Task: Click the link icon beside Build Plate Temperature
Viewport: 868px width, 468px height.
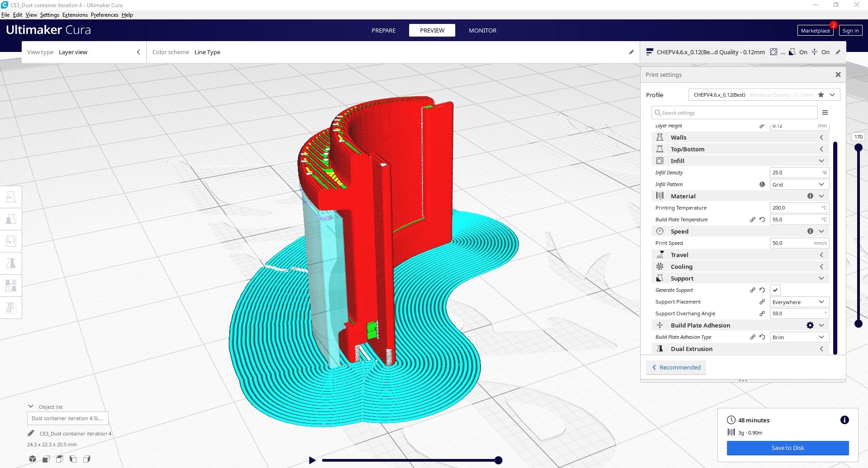Action: click(753, 220)
